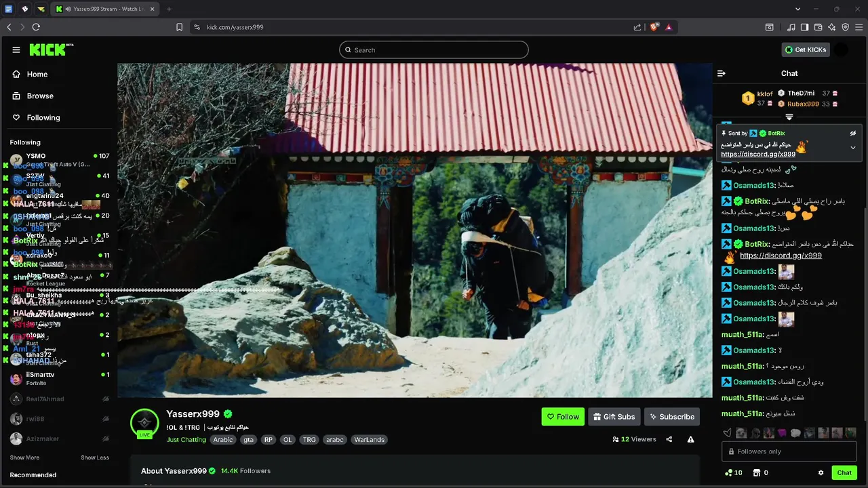The height and width of the screenshot is (488, 868).
Task: Hide the pinned BotRix message
Action: (x=853, y=134)
